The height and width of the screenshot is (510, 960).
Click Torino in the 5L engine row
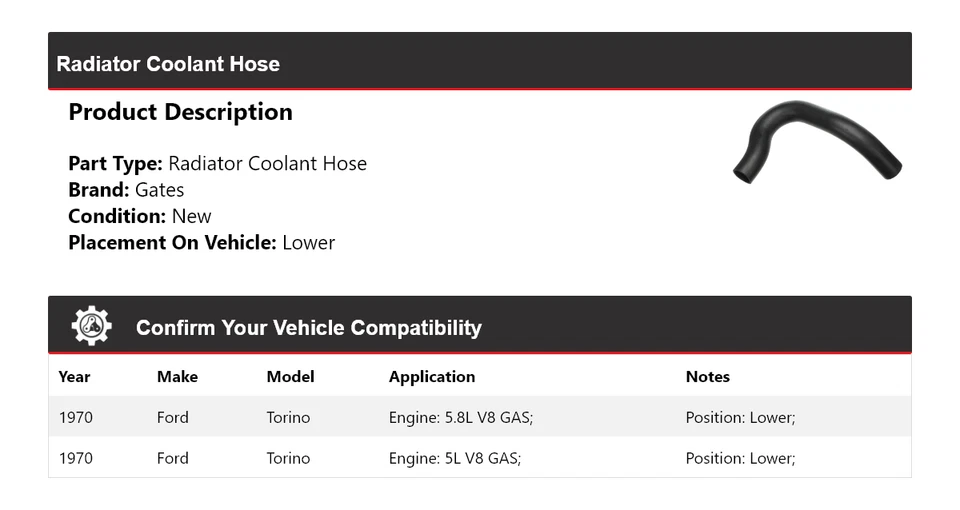(x=288, y=458)
